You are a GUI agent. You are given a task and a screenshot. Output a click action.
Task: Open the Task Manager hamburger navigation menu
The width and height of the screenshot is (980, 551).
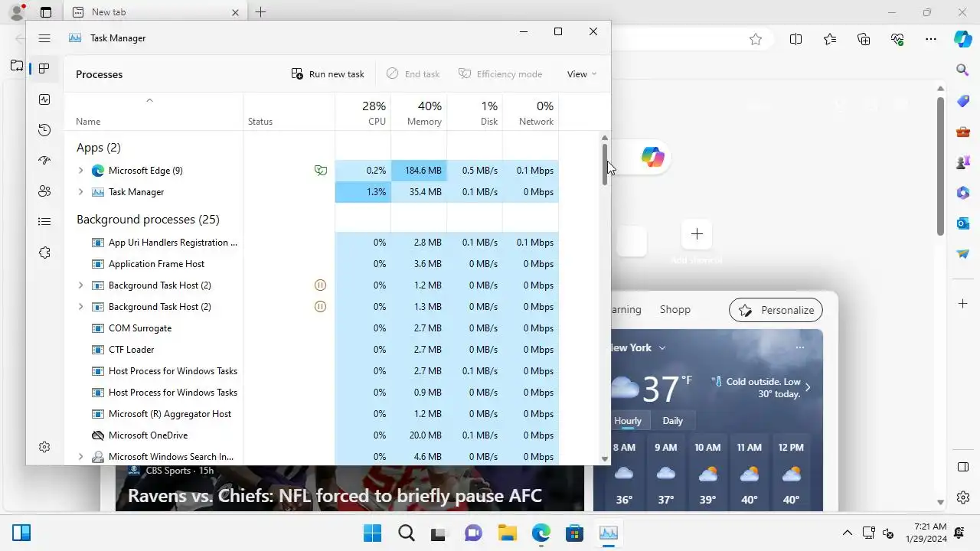(x=44, y=38)
